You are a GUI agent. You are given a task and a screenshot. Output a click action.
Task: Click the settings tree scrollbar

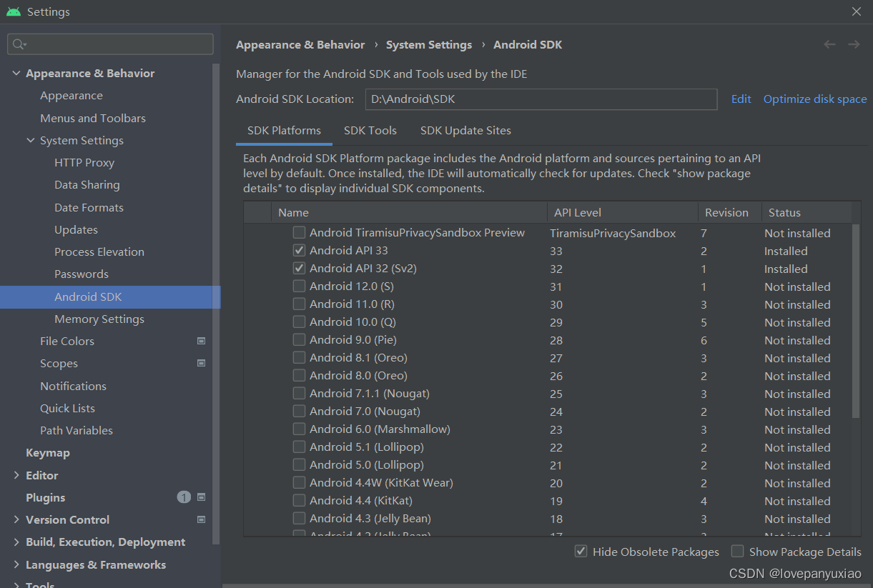[216, 304]
